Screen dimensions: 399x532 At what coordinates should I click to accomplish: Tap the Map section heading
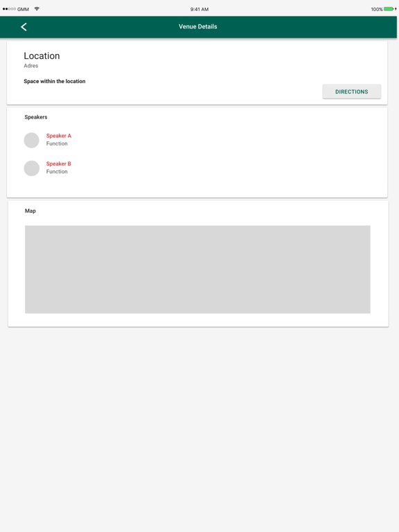coord(30,211)
